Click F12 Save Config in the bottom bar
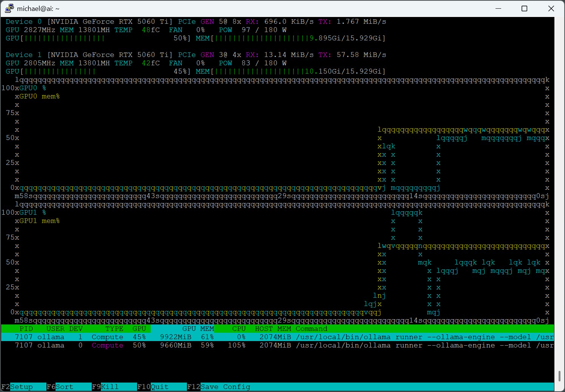565x392 pixels. pos(219,387)
